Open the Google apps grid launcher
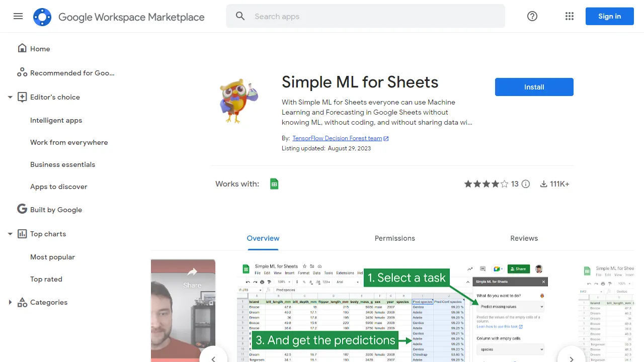The image size is (644, 362). [570, 16]
